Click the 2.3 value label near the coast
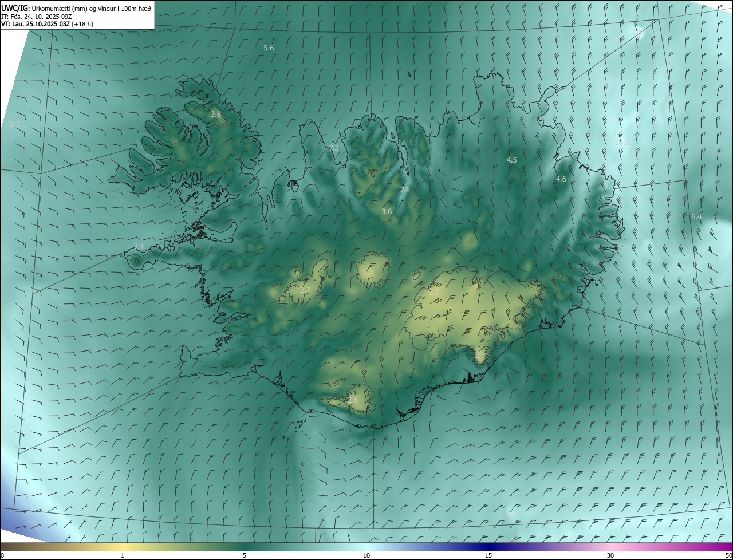 480,356
